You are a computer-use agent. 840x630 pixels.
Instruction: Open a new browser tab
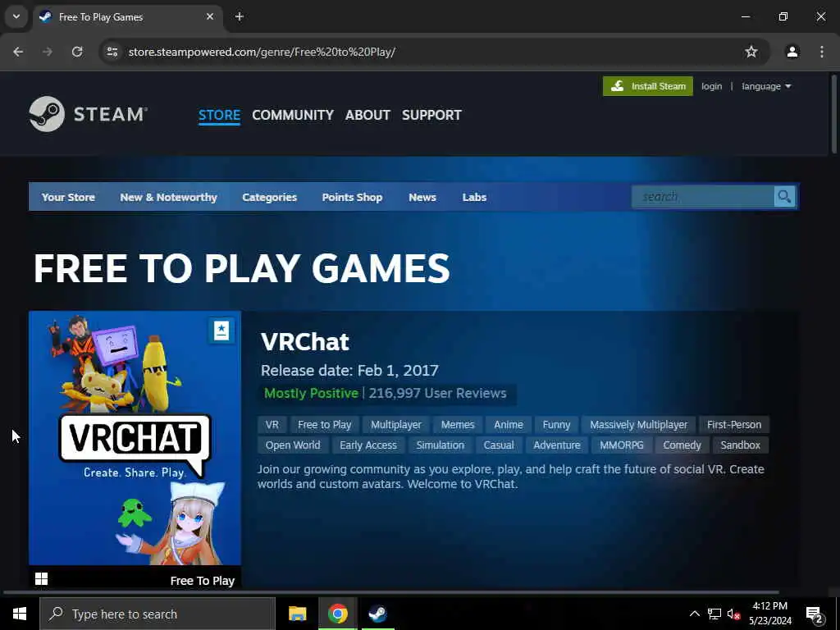240,16
